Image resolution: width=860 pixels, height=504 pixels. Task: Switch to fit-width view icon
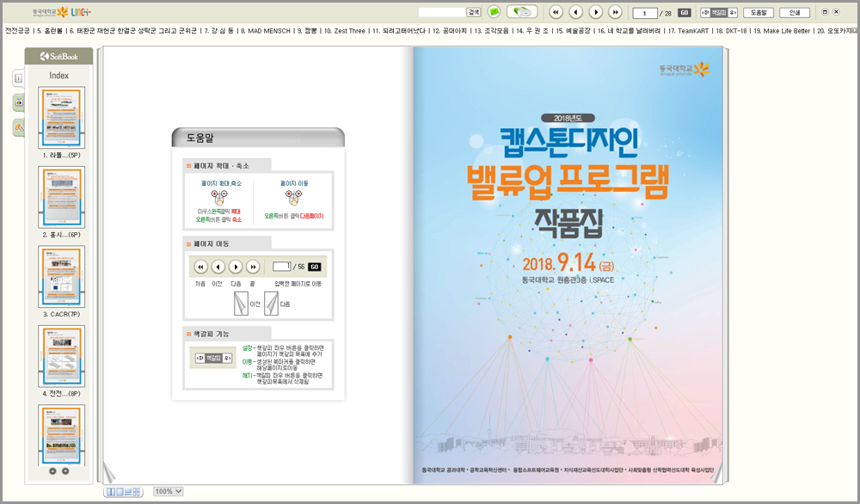coord(128,492)
